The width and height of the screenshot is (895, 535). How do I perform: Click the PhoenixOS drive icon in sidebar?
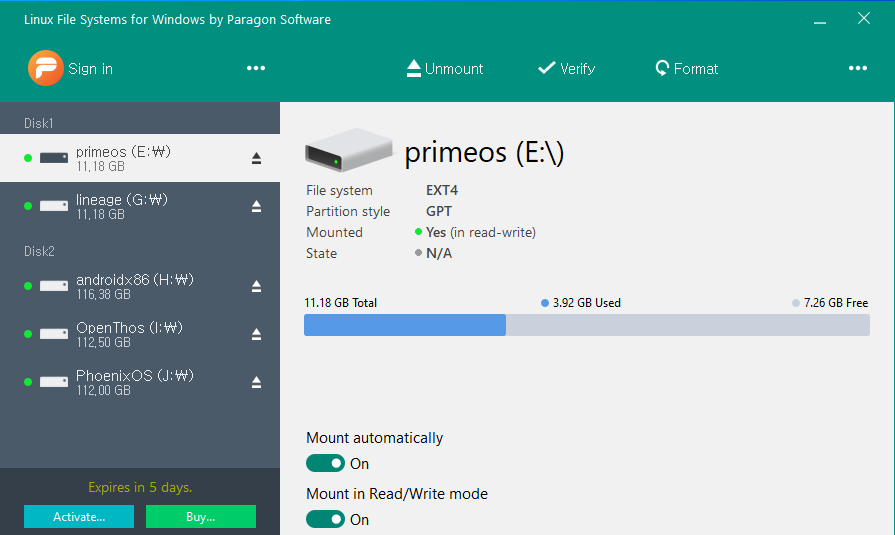(54, 382)
